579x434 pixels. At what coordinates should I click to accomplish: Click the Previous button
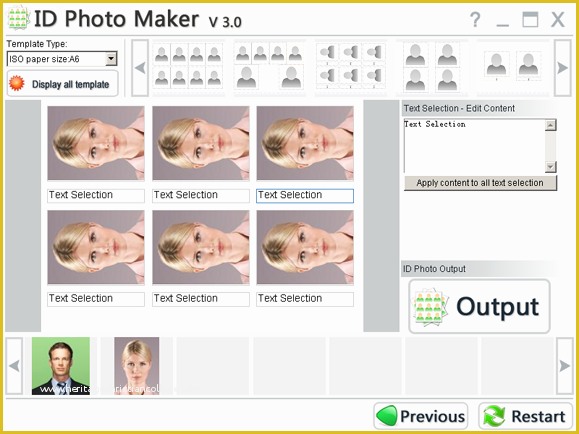[x=421, y=416]
